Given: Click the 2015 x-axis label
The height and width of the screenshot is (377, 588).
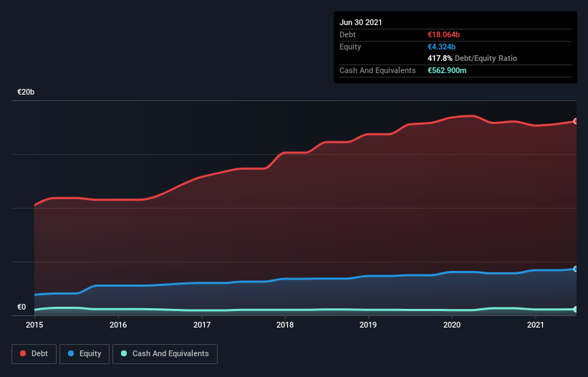Looking at the screenshot, I should (34, 325).
